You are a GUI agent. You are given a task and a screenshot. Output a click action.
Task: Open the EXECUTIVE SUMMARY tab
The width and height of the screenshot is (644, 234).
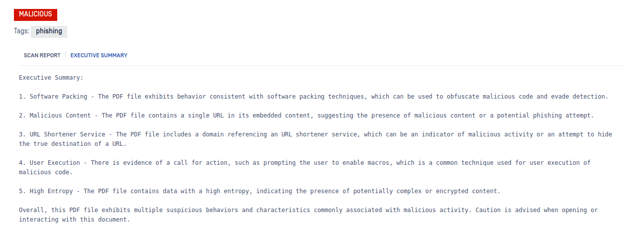(x=99, y=55)
